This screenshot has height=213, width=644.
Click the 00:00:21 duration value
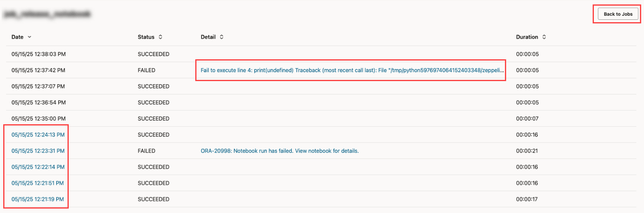pyautogui.click(x=527, y=151)
